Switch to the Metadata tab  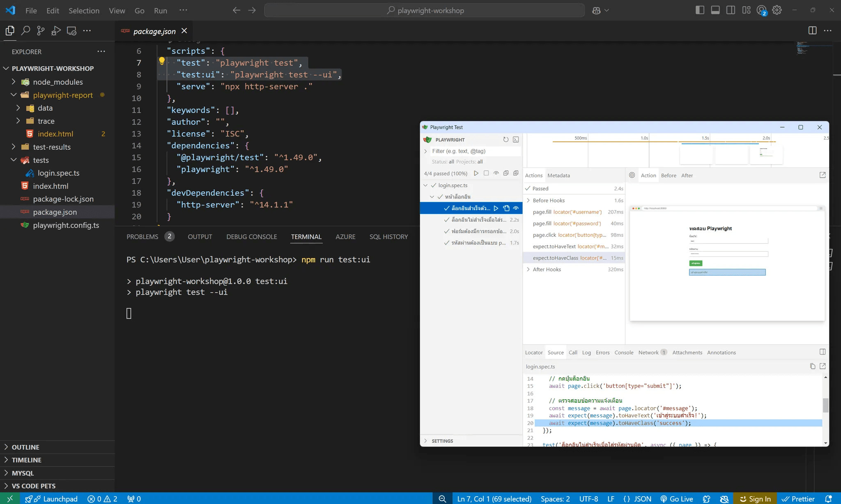click(558, 175)
